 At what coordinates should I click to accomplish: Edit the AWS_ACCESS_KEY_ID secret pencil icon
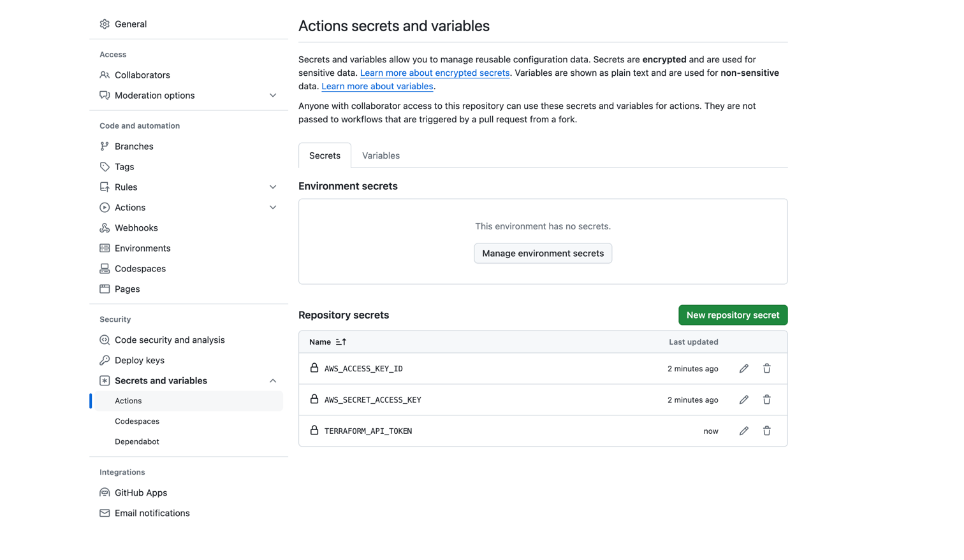coord(743,369)
